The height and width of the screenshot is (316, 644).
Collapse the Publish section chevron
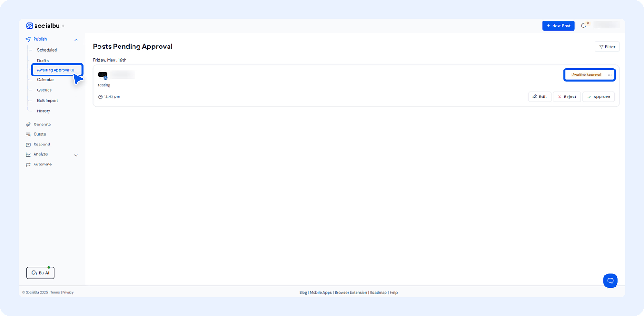click(x=76, y=40)
